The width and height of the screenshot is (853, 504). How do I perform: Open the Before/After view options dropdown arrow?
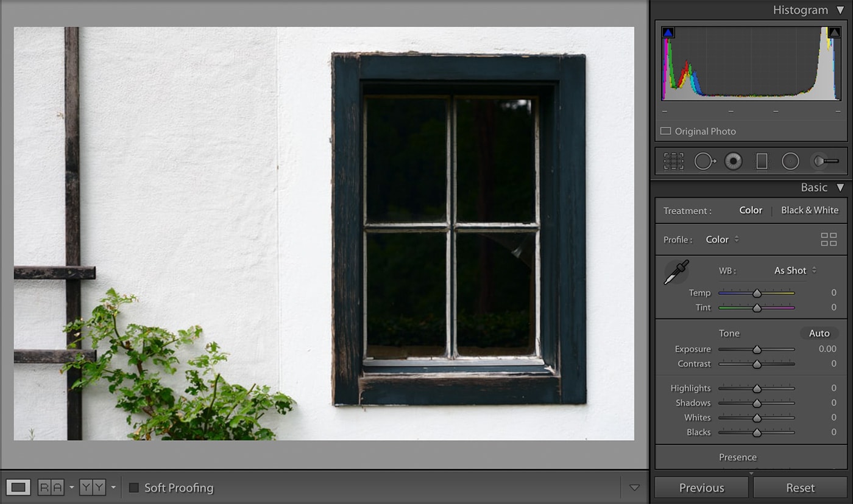coord(113,488)
